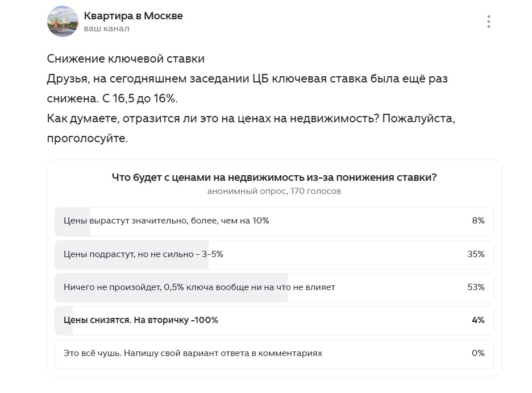
Task: Click the 53% result on third option
Action: [477, 287]
